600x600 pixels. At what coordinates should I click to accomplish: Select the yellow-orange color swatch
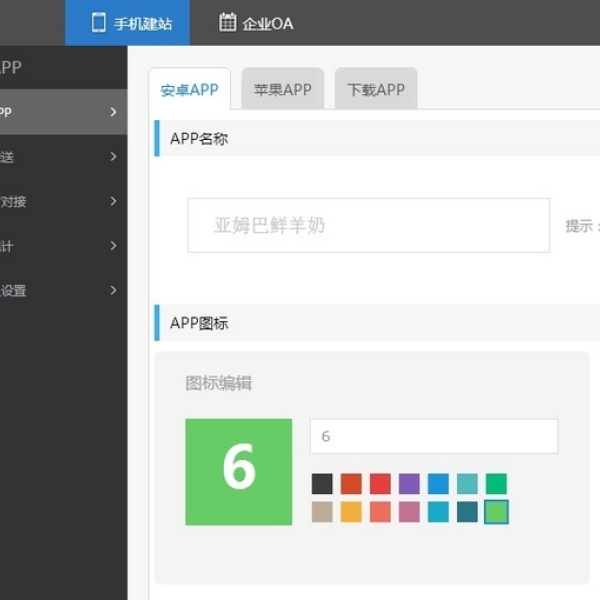tap(351, 512)
